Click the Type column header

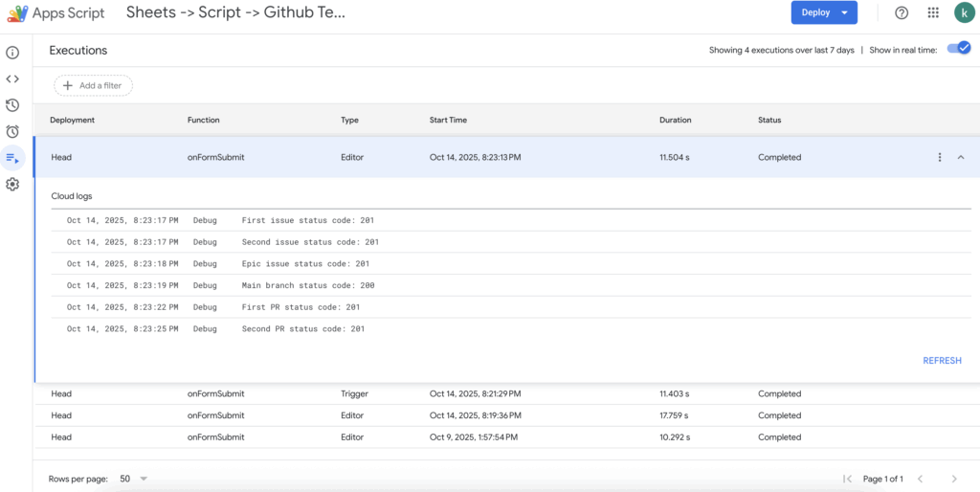pyautogui.click(x=349, y=120)
